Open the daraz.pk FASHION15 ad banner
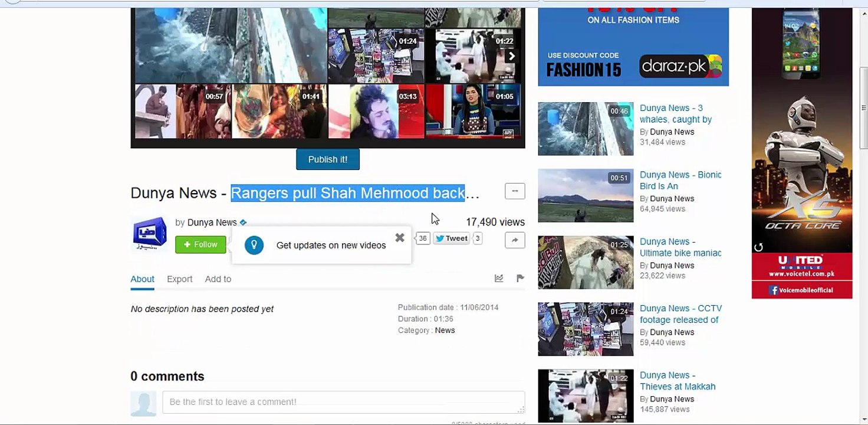This screenshot has width=868, height=425. click(x=633, y=47)
